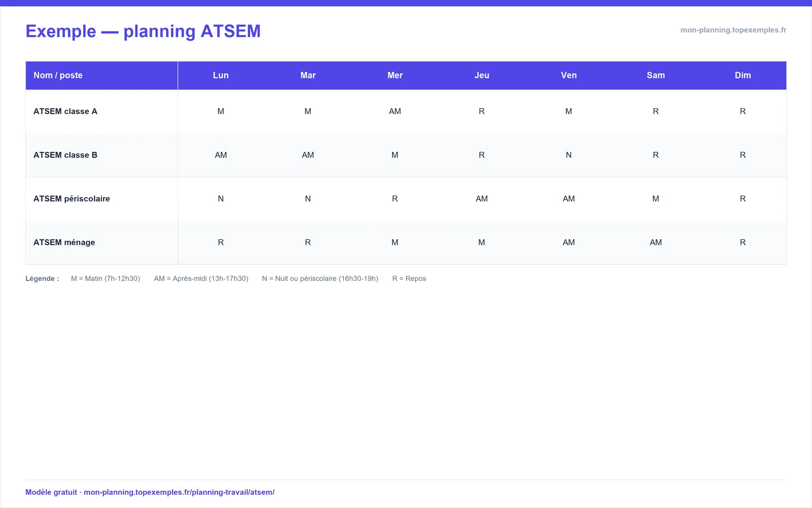Select ATSEM classe A Sunday cell
Screen dimensions: 812x508
(x=743, y=111)
